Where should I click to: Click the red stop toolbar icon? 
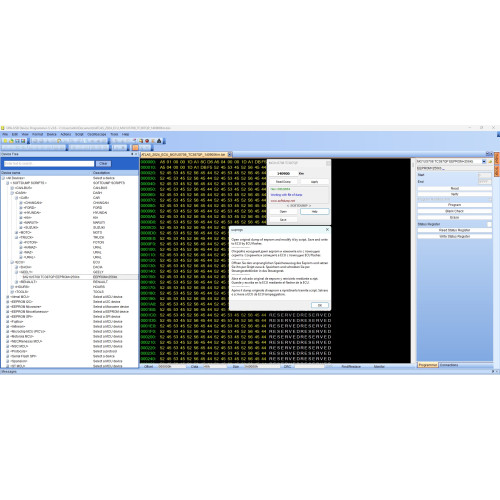[x=147, y=141]
